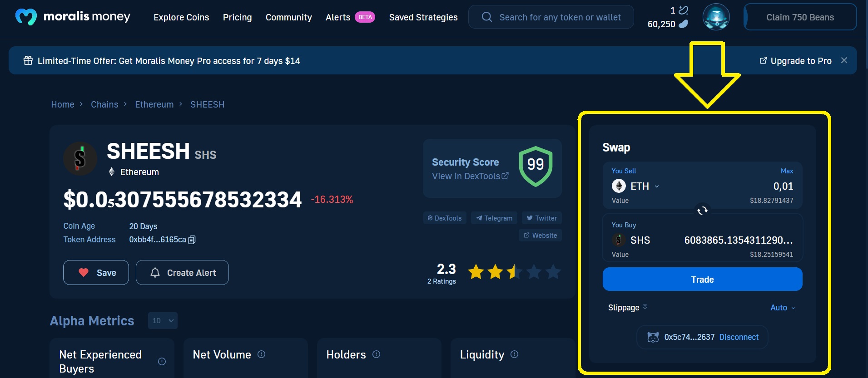Click Ethereum breadcrumb link
Screen dimensions: 868x378
(x=154, y=104)
